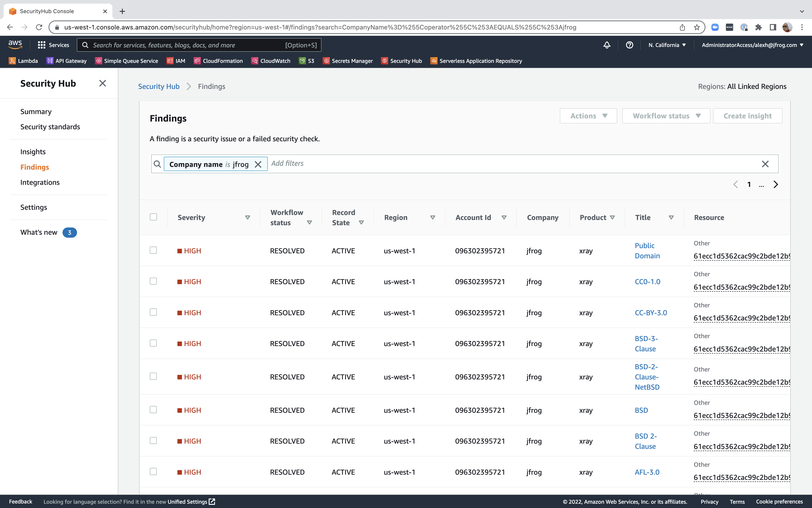Click the Create insight button
This screenshot has width=812, height=508.
coord(748,116)
